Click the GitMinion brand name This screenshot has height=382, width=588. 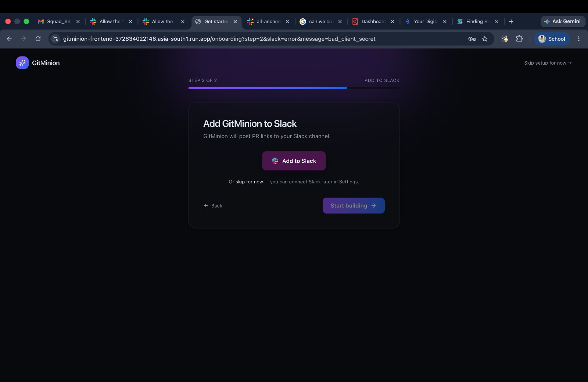(46, 63)
